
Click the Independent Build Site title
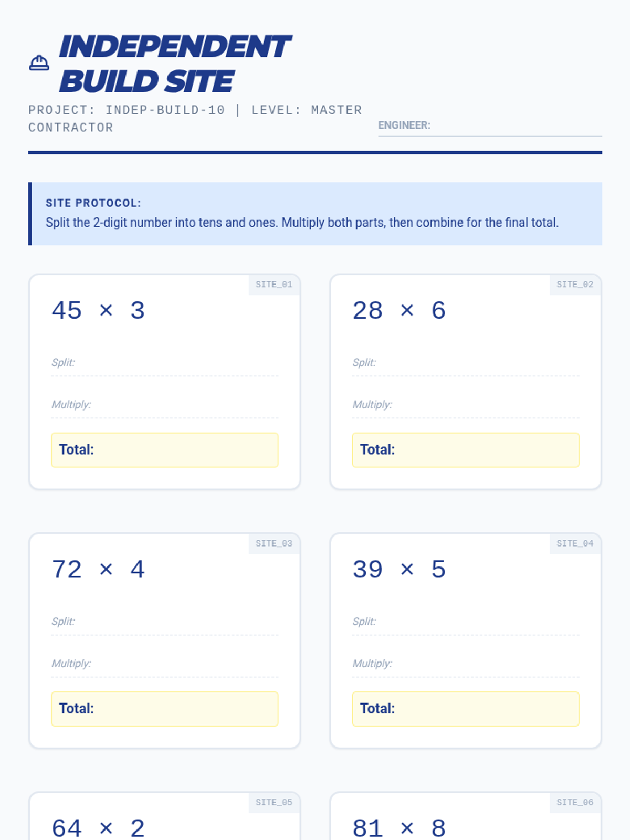175,64
